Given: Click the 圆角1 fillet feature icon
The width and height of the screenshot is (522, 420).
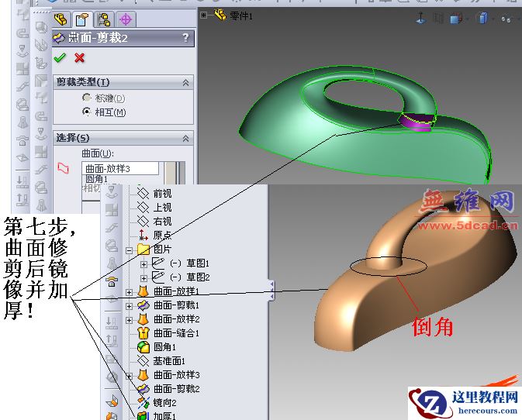Looking at the screenshot, I should pos(143,347).
